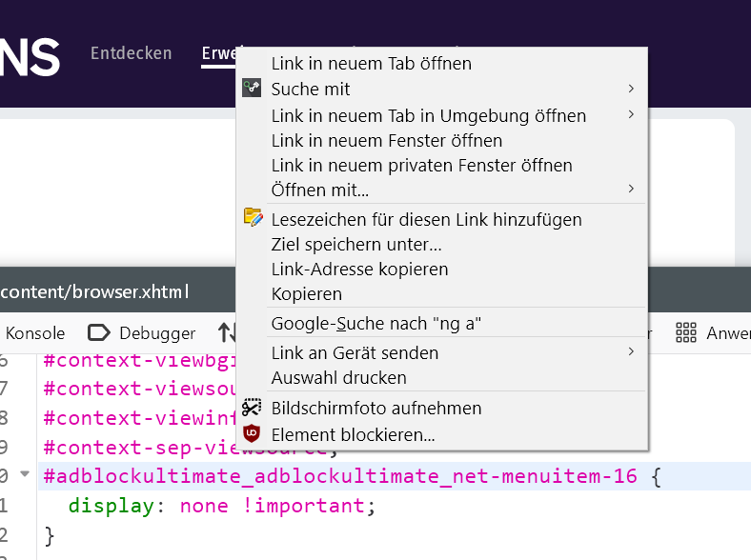This screenshot has height=560, width=751.
Task: Click the network arrows icon in devtools
Action: coord(227,332)
